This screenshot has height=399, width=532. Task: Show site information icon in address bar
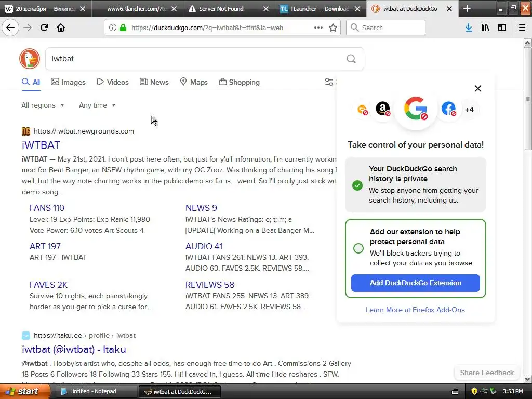pos(113,28)
